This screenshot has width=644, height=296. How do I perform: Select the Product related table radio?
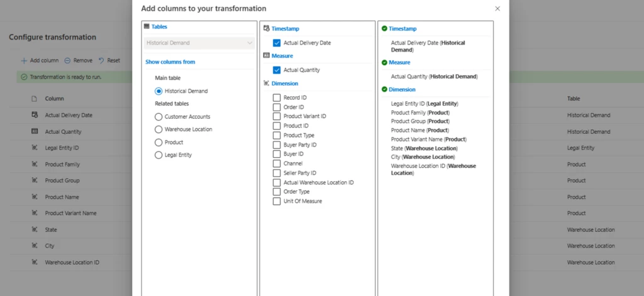tap(158, 143)
